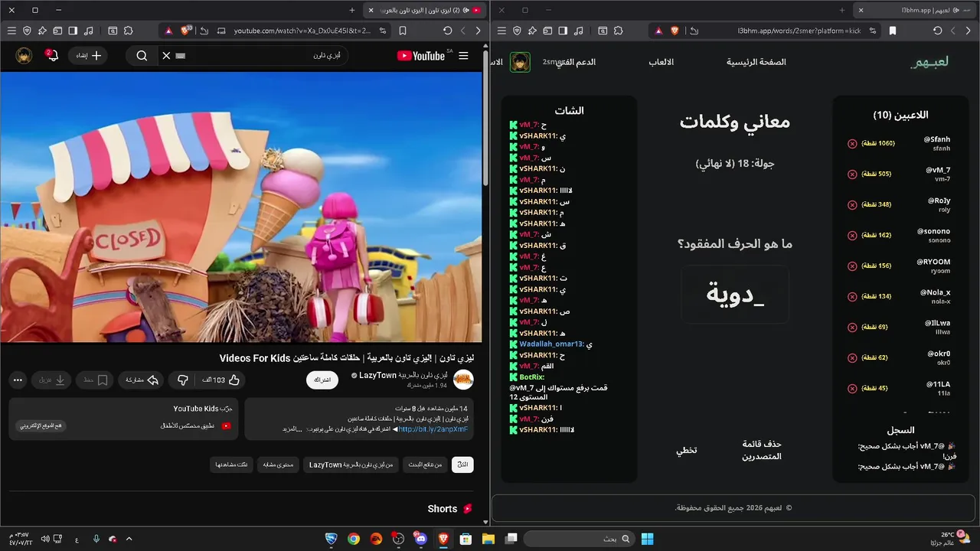This screenshot has width=980, height=551.
Task: Click حذف قائمة المتصدرين button
Action: click(x=761, y=450)
